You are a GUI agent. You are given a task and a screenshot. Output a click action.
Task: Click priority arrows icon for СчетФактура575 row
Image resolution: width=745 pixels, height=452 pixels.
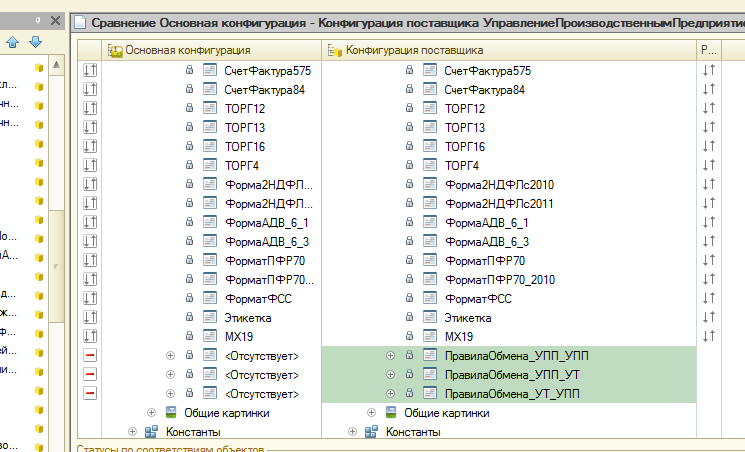[709, 70]
